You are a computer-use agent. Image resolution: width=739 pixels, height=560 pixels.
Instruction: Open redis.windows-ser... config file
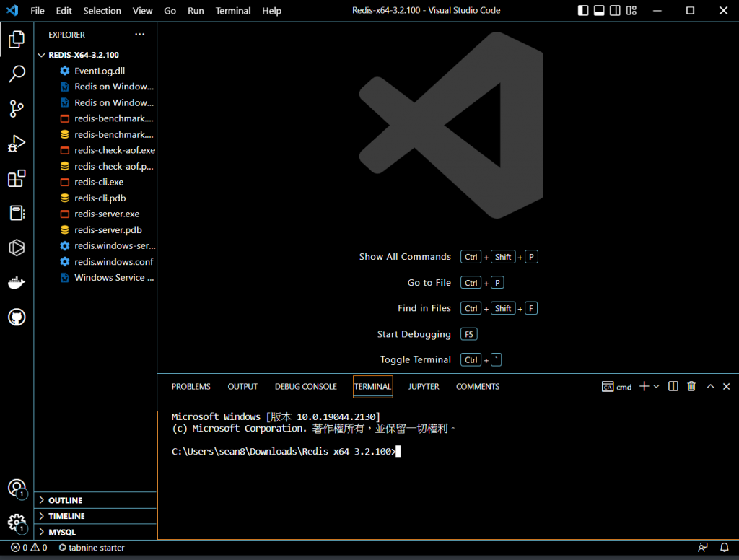(96, 245)
